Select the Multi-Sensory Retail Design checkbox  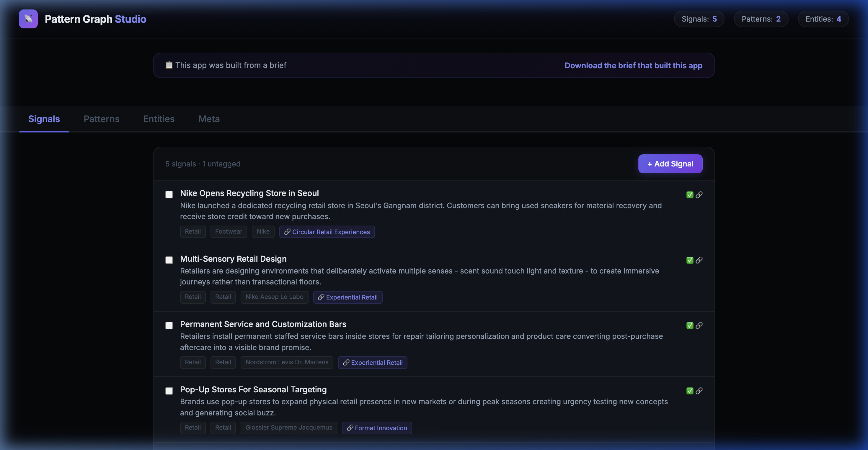click(169, 260)
